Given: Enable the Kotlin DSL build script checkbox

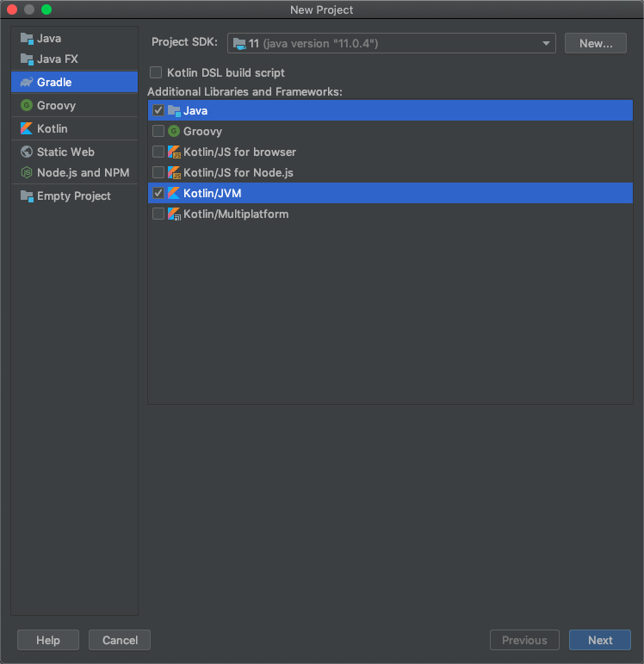Looking at the screenshot, I should (x=156, y=72).
